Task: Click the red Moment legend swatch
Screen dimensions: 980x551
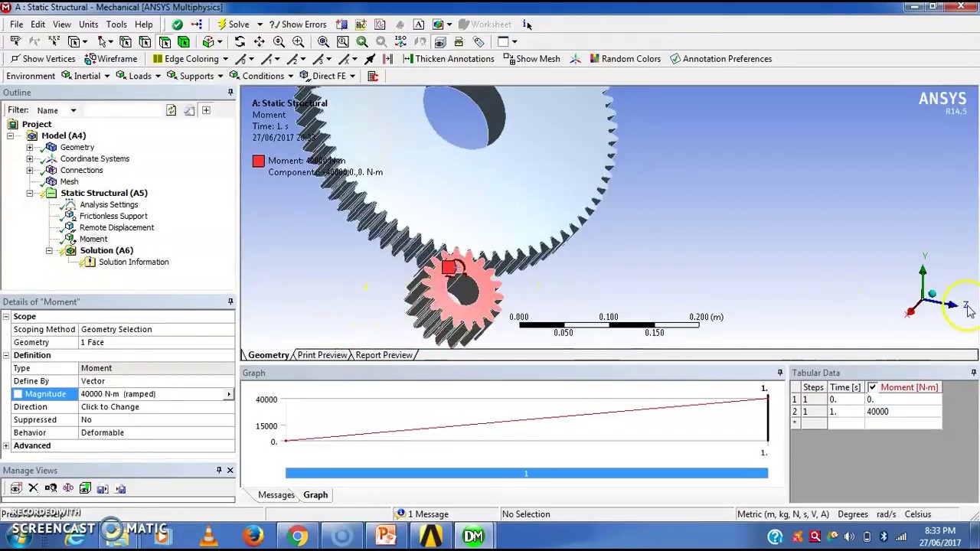Action: (258, 161)
